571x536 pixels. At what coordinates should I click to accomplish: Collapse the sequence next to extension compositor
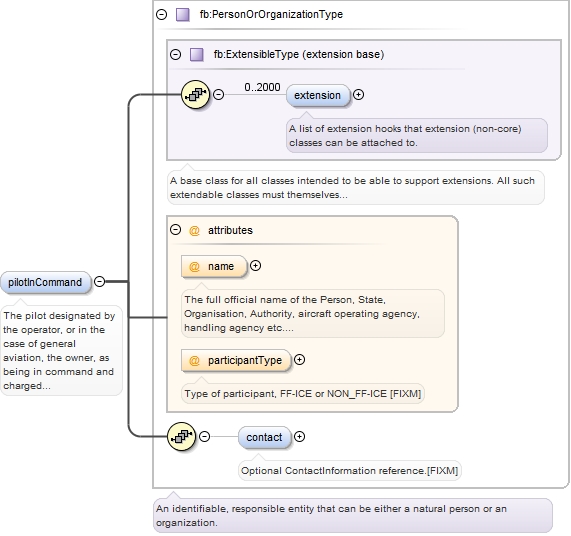tap(218, 95)
